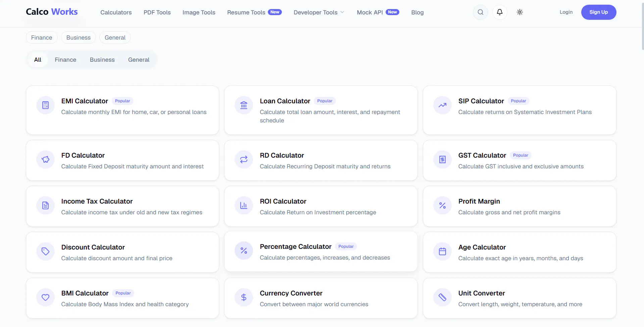Click the General pill chip at top
Viewport: 644px width, 327px height.
(115, 38)
